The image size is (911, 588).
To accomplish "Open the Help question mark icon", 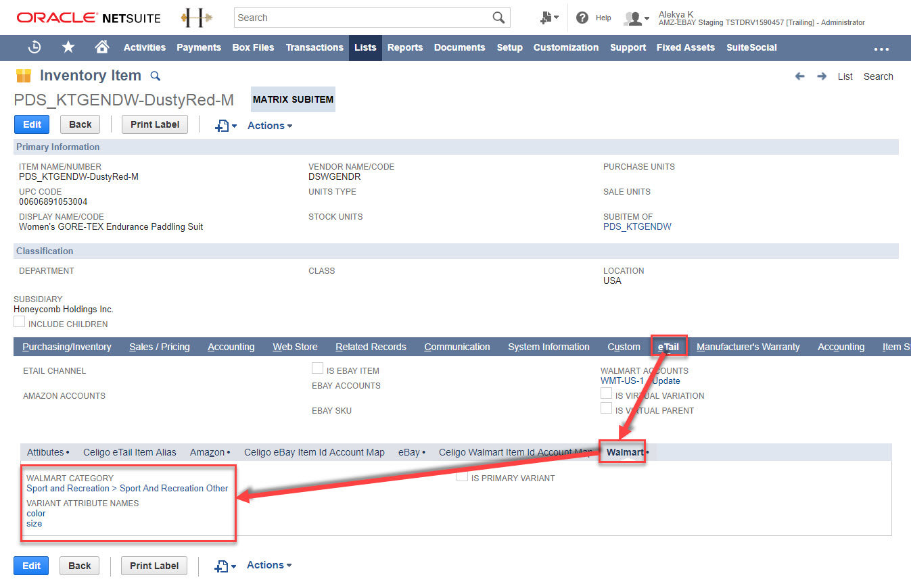I will (x=582, y=18).
